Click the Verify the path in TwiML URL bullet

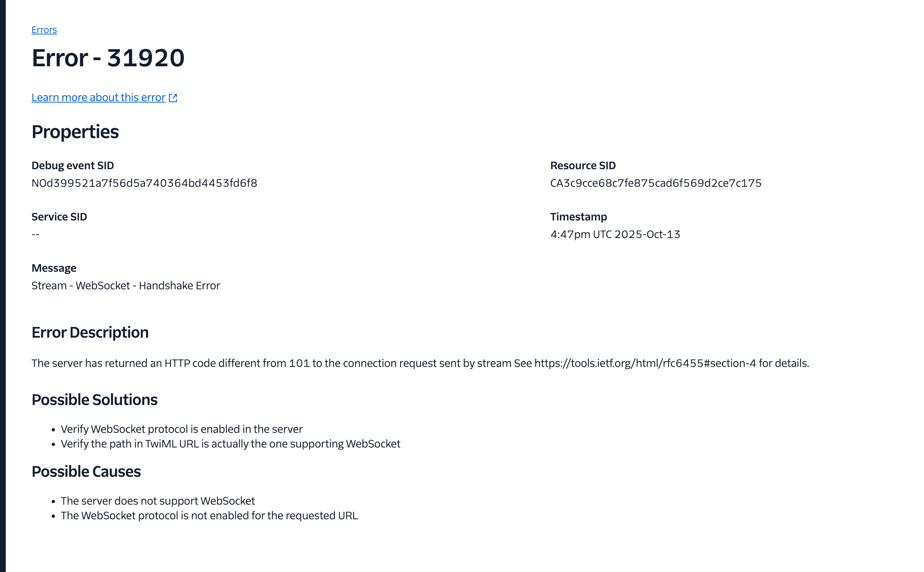click(x=230, y=444)
